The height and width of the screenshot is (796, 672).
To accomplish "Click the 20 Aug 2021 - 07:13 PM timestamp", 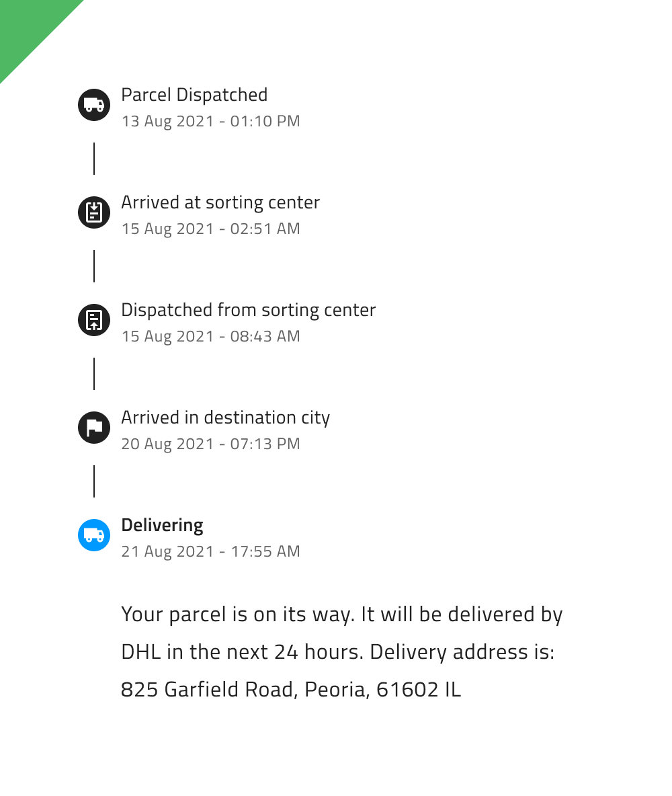I will 210,444.
